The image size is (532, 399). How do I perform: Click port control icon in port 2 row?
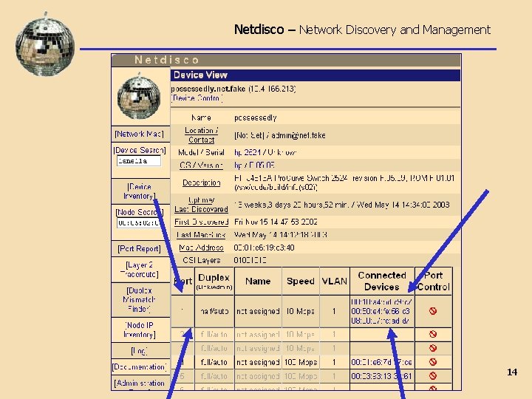(432, 334)
